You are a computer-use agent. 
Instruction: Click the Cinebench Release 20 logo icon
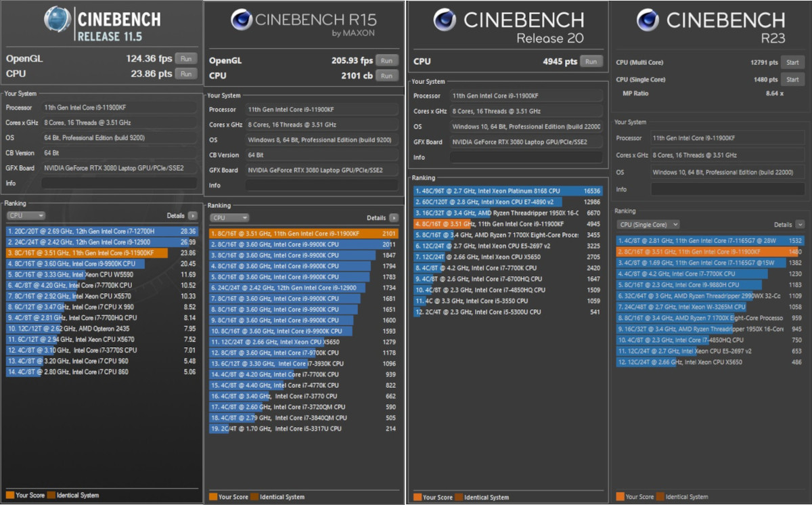(445, 20)
